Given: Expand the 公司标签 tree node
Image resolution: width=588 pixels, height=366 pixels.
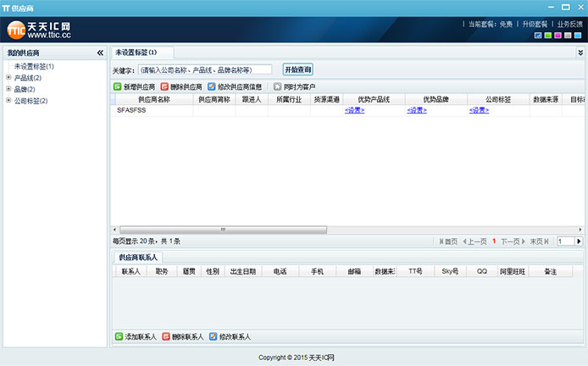Looking at the screenshot, I should tap(8, 101).
